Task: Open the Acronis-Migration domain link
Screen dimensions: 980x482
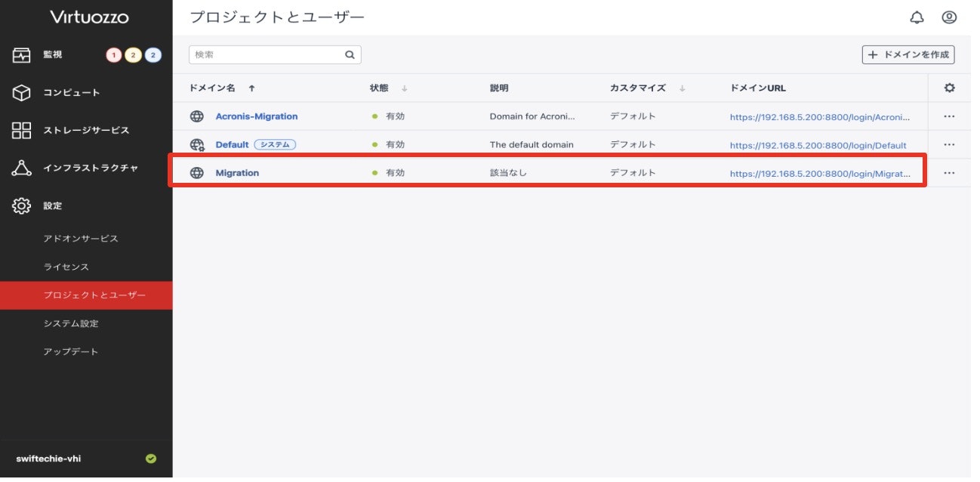Action: click(x=257, y=116)
